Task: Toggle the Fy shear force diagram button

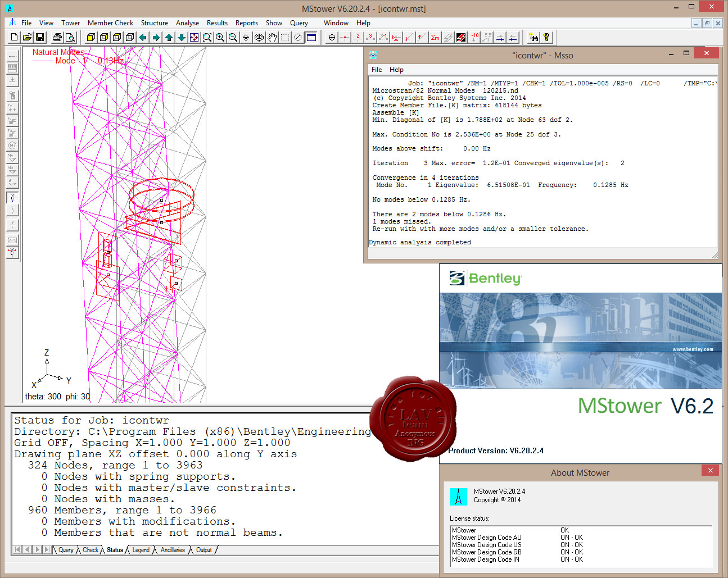Action: [x=12, y=120]
